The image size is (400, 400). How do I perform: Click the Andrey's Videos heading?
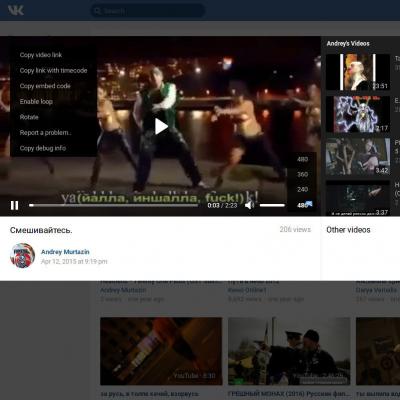(x=348, y=44)
